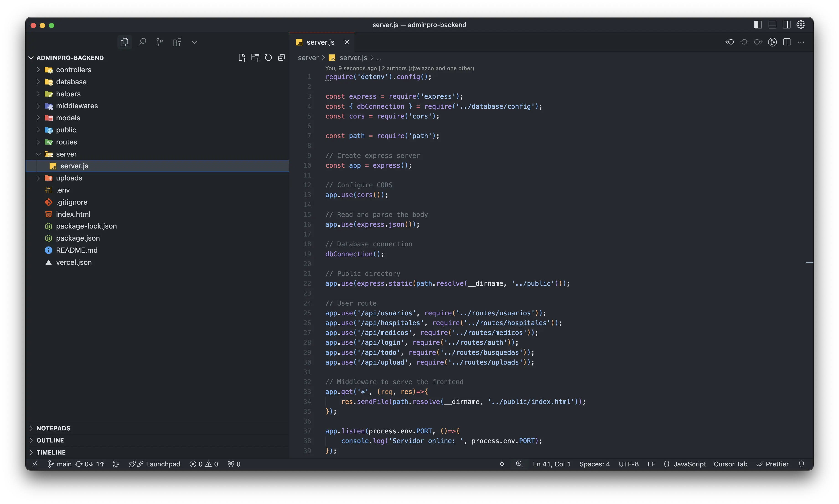Select JavaScript language mode indicator
The height and width of the screenshot is (504, 839).
[684, 464]
